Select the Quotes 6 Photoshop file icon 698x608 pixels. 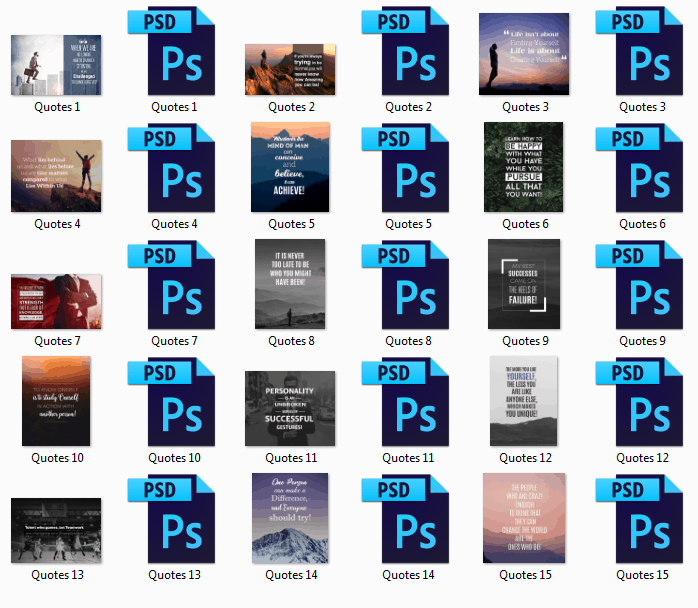coord(638,168)
